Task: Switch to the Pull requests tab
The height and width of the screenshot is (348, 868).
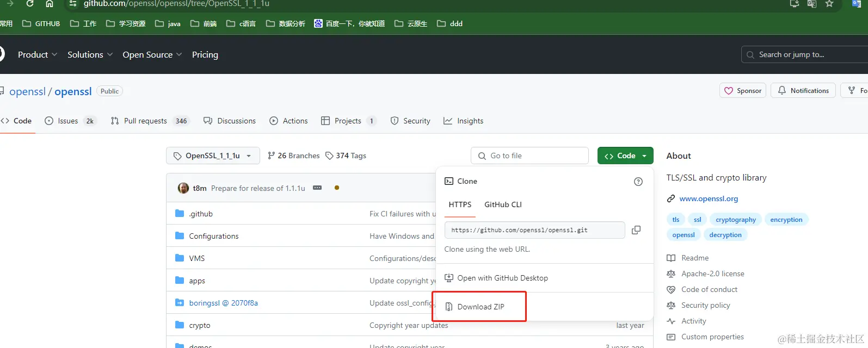Action: [x=150, y=121]
